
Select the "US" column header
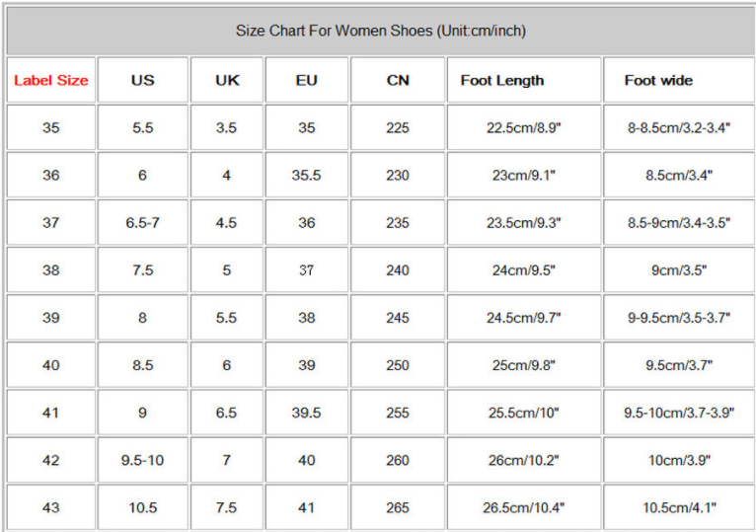coord(143,81)
